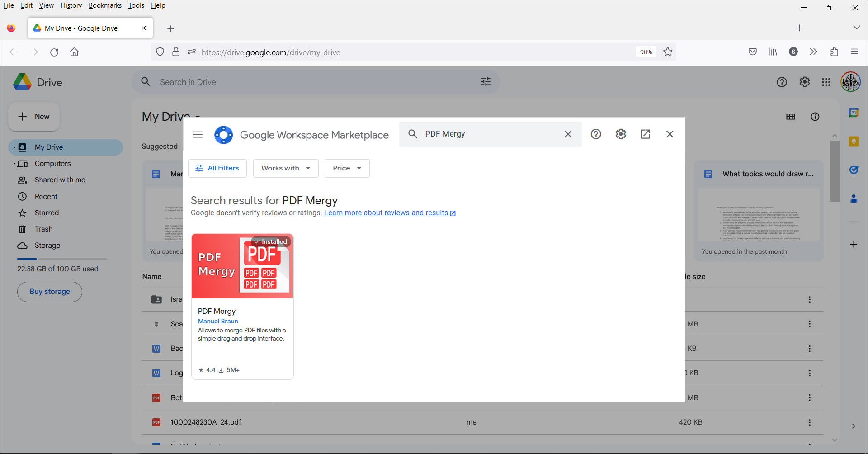Open Firefox application menu

pos(854,52)
